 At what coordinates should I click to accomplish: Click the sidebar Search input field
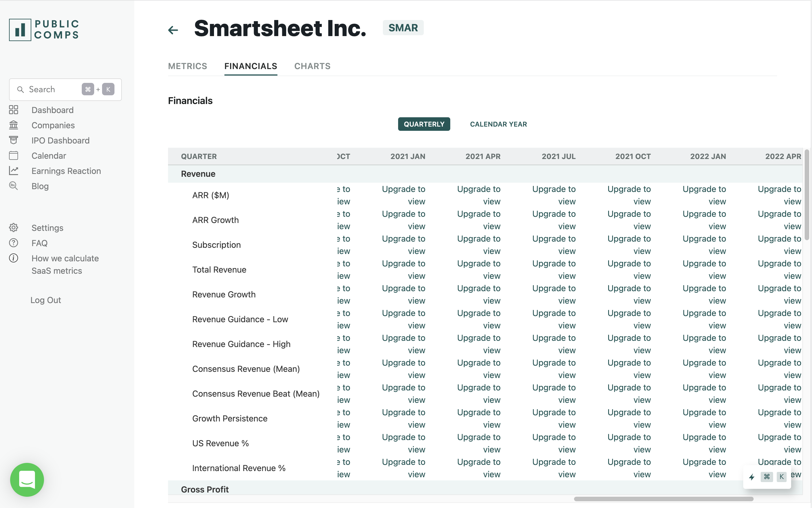point(50,89)
